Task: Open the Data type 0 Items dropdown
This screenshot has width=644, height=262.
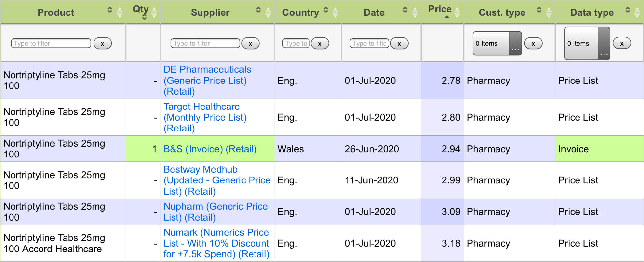Action: pos(587,43)
